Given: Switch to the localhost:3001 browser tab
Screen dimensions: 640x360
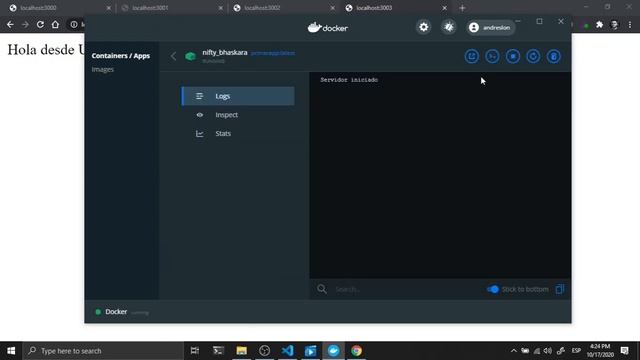Looking at the screenshot, I should tap(172, 8).
